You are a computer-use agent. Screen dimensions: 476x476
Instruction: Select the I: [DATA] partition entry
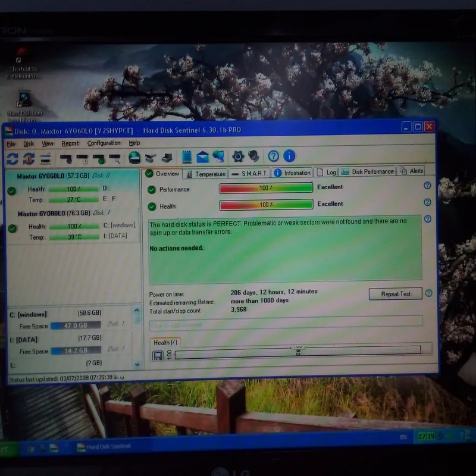[x=70, y=345]
